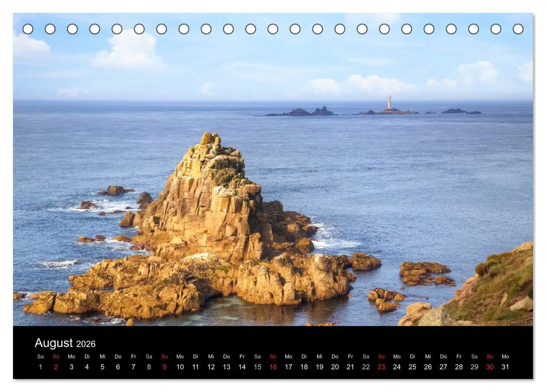This screenshot has width=546, height=392.
Task: Select date 4 in the calendar strip
Action: [x=87, y=367]
